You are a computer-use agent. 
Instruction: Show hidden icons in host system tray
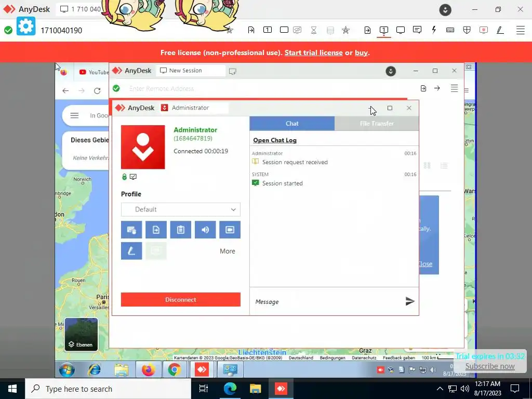tap(440, 389)
